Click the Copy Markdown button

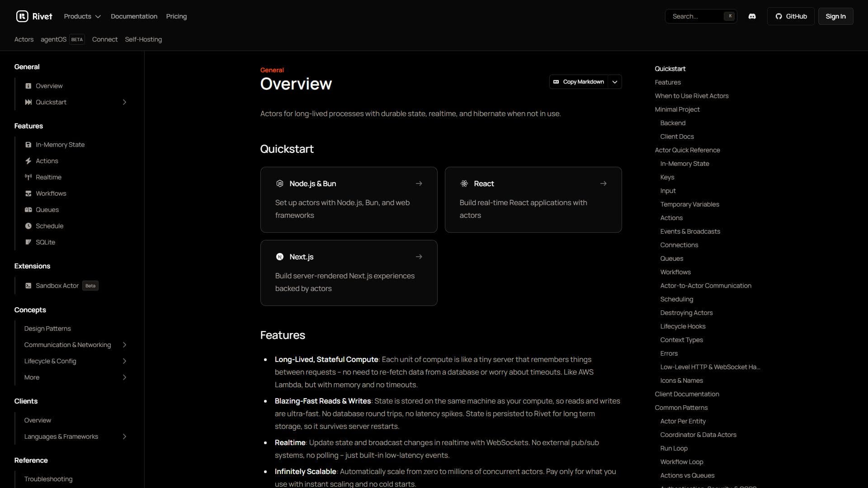click(579, 82)
